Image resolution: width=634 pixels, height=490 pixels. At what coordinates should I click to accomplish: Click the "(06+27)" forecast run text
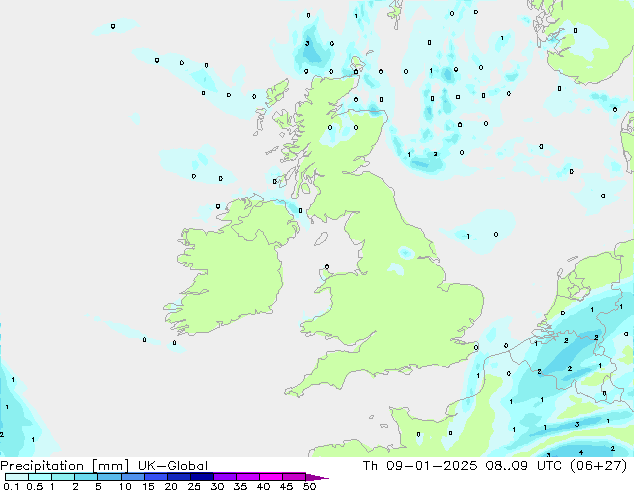[598, 466]
